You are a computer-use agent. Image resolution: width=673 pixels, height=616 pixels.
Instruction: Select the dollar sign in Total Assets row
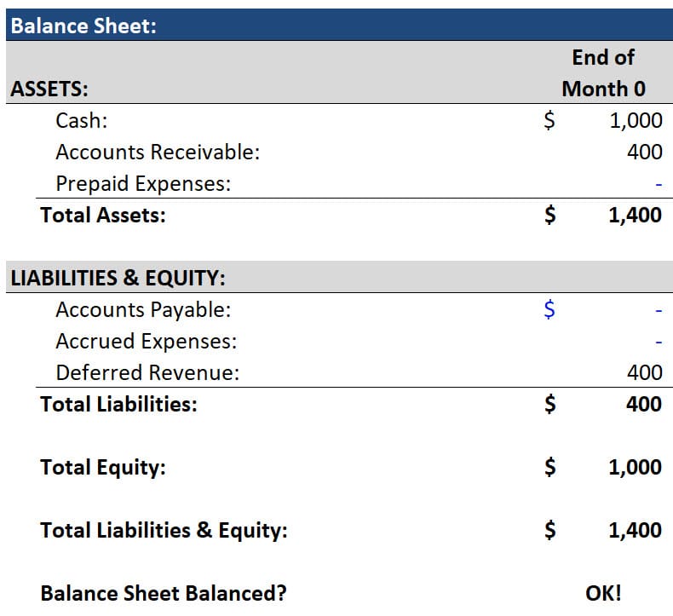pos(549,215)
